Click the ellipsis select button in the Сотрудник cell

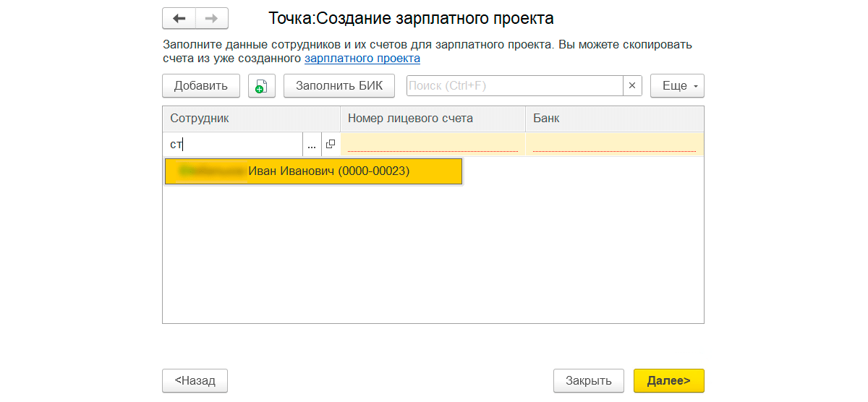point(312,145)
